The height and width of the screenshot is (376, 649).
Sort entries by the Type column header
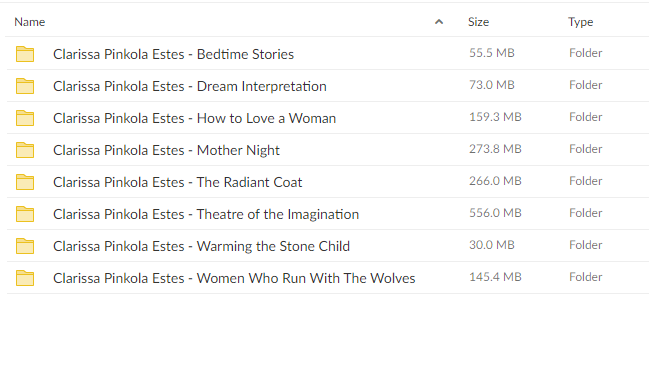pos(580,22)
